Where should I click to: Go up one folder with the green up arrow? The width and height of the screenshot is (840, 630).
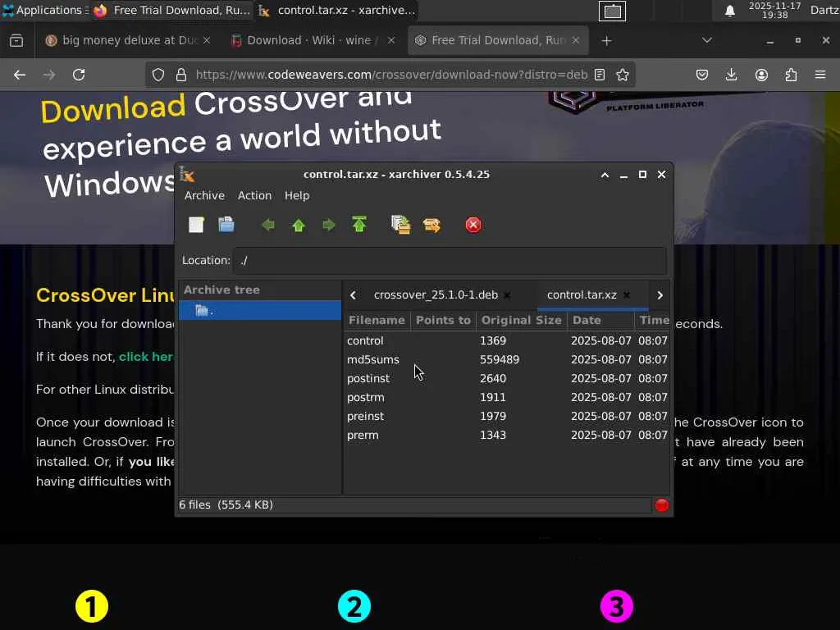299,225
